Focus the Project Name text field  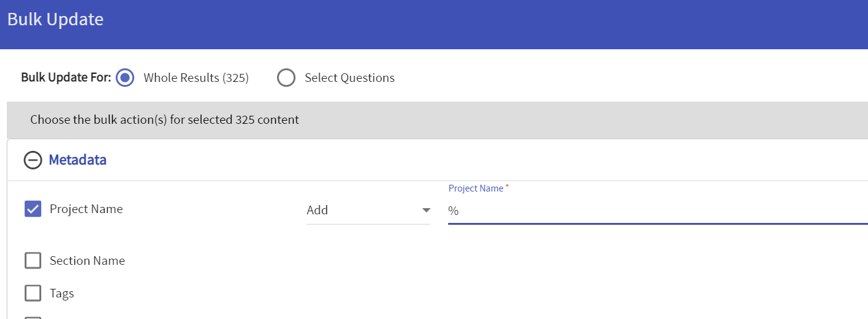(x=653, y=211)
